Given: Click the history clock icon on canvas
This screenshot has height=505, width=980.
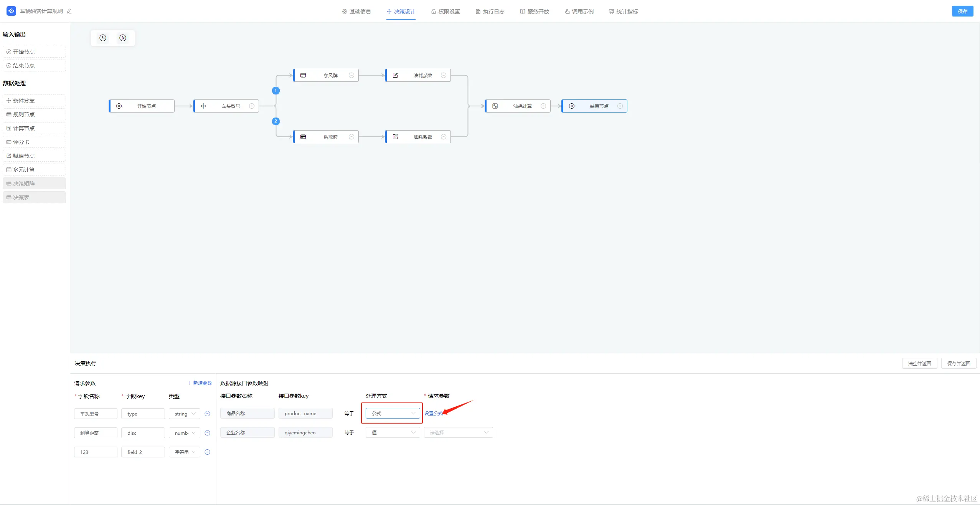Looking at the screenshot, I should click(x=103, y=38).
